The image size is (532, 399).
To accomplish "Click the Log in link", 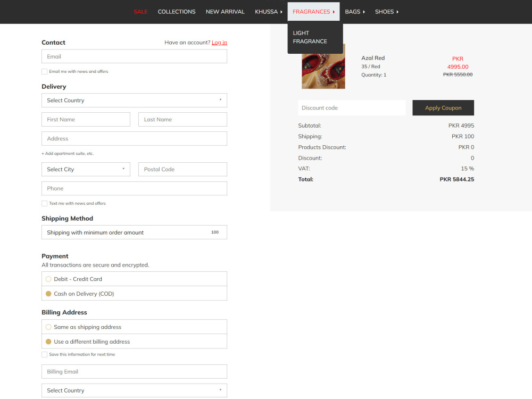I will click(219, 43).
